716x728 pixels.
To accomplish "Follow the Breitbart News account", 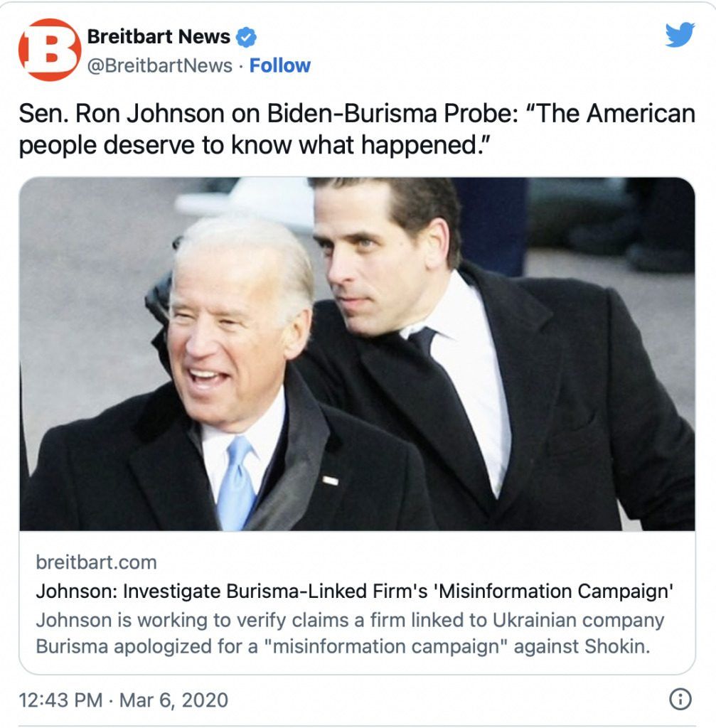I will coord(280,65).
